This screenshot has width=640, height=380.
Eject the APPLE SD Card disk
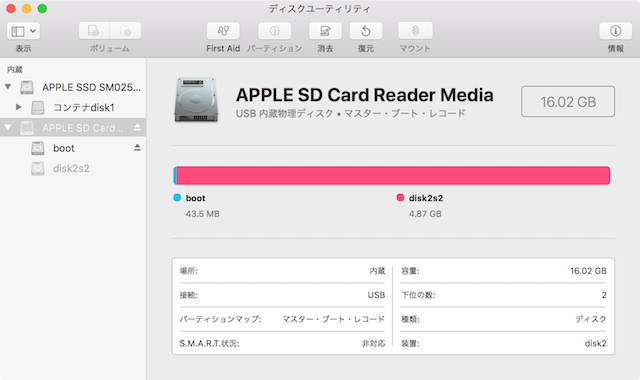click(x=137, y=127)
